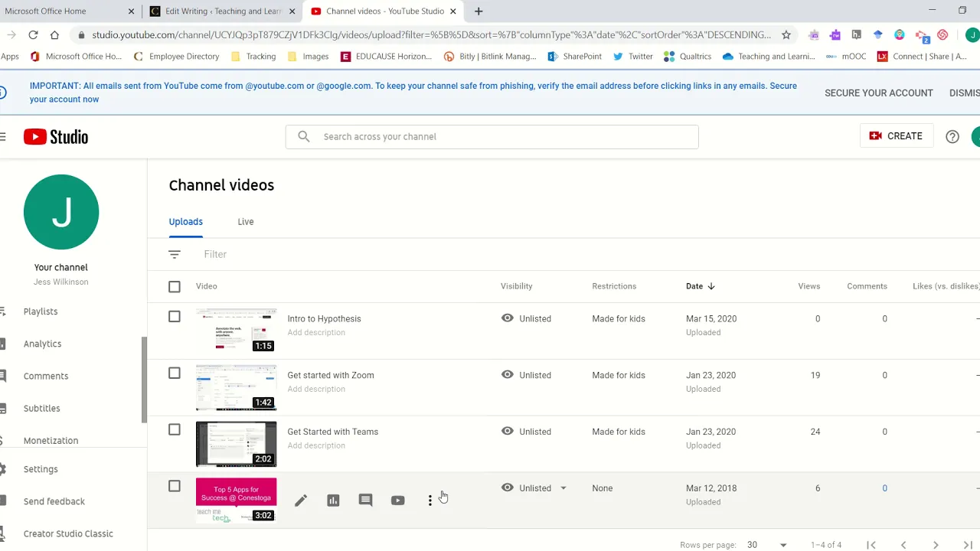Open Get Started with Teams title
This screenshot has width=980, height=551.
(x=333, y=432)
